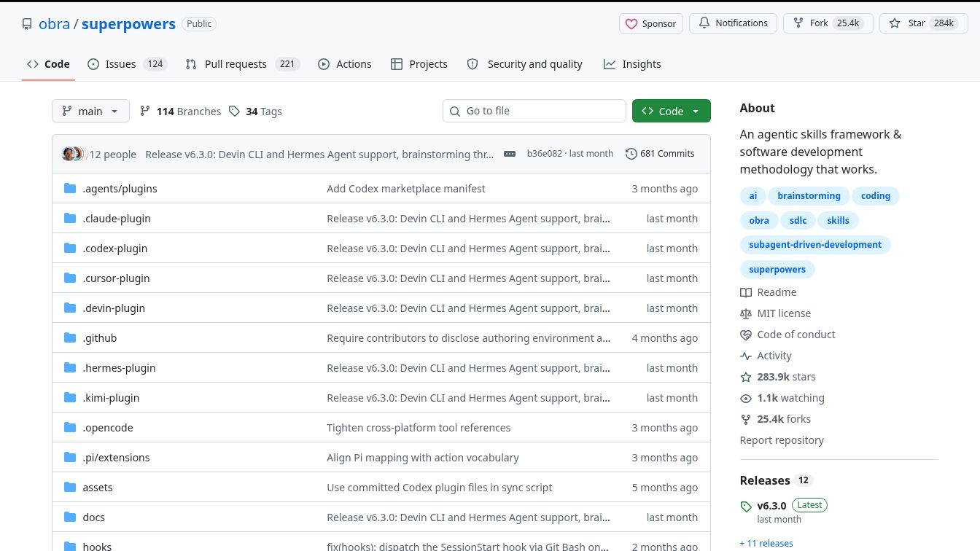
Task: Click the ellipsis to expand commit message
Action: pyautogui.click(x=510, y=154)
